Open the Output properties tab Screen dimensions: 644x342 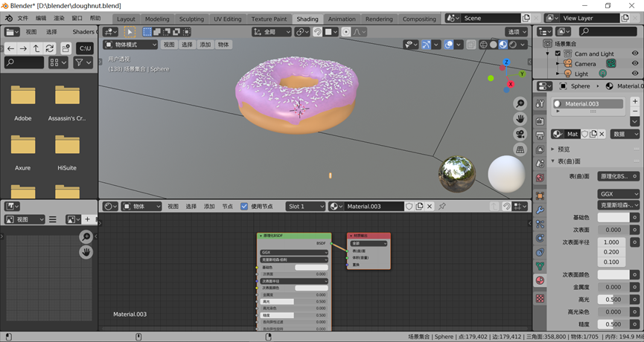click(x=540, y=135)
